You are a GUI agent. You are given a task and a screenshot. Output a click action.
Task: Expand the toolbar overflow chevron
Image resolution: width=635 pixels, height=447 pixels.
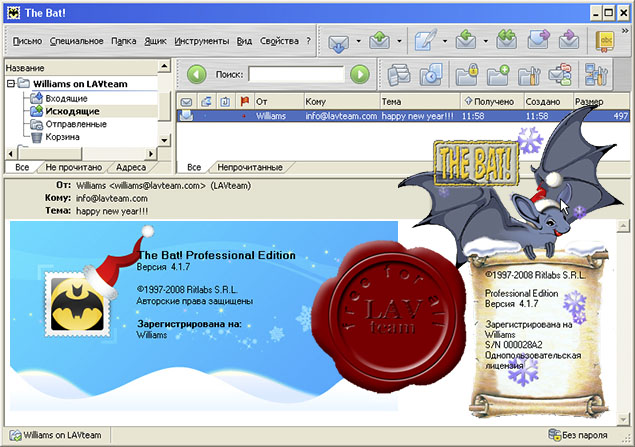tap(625, 30)
